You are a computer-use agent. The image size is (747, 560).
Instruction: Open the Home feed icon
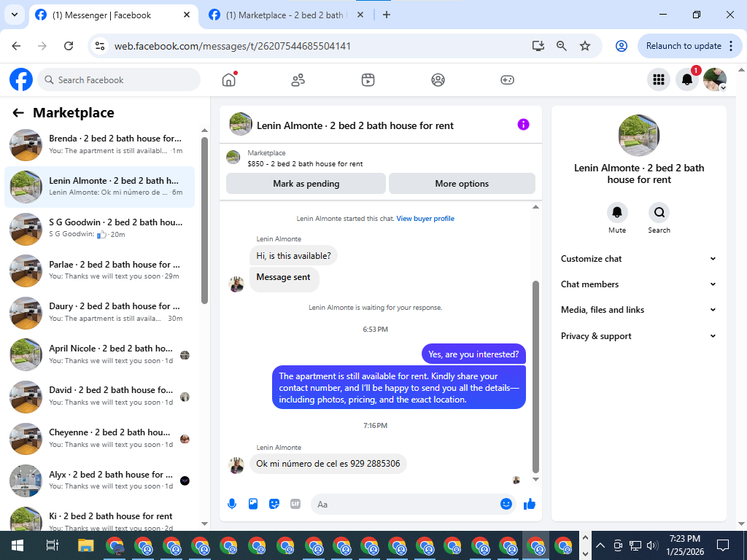pyautogui.click(x=229, y=79)
